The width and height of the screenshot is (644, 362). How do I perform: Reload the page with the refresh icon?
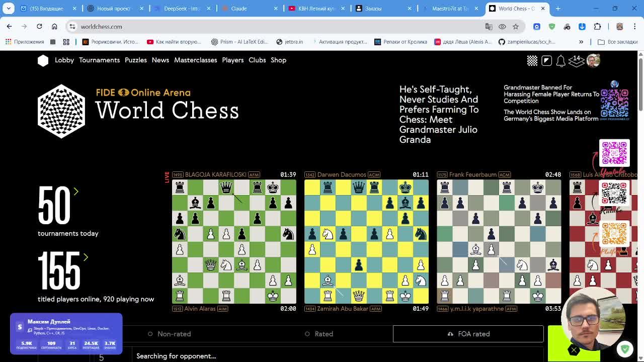(x=39, y=27)
